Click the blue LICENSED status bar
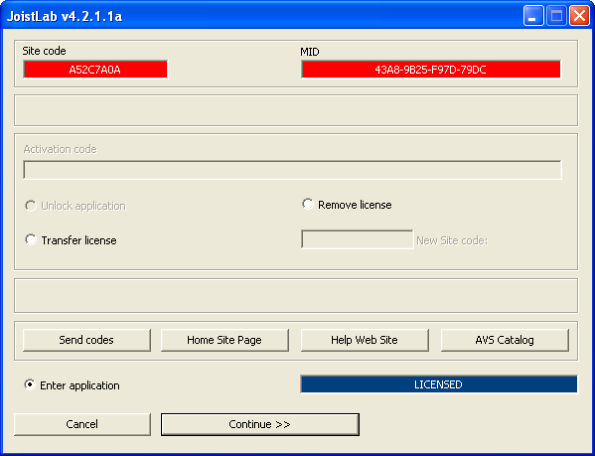The height and width of the screenshot is (456, 595). 439,384
